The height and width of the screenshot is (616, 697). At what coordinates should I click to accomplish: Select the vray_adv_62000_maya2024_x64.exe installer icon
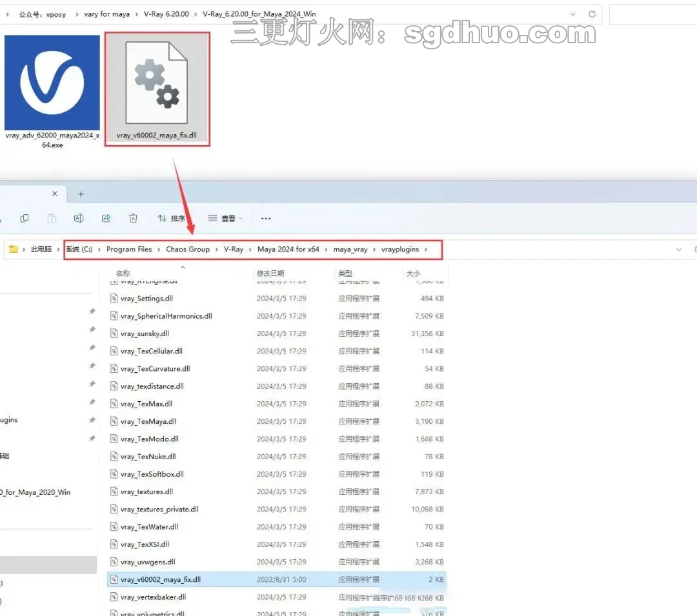52,83
